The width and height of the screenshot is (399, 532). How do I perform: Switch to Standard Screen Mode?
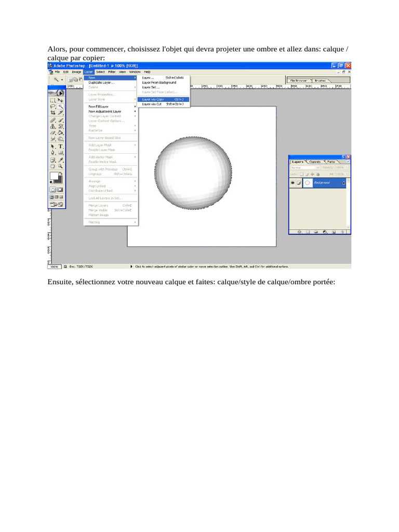(51, 197)
